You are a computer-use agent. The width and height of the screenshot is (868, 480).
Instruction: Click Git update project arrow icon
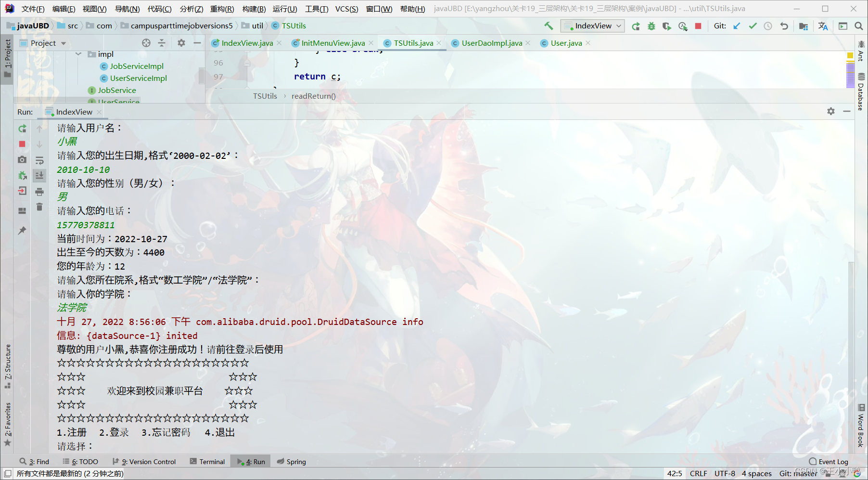(x=737, y=26)
